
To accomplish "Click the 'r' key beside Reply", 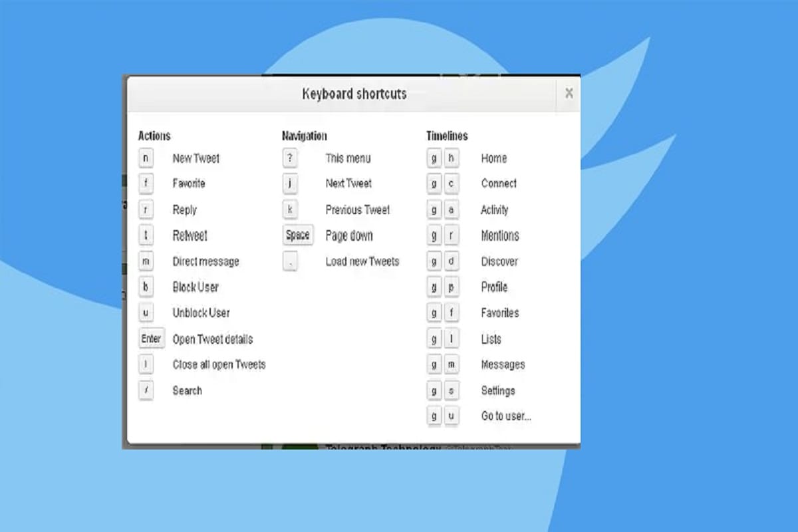I will coord(146,209).
